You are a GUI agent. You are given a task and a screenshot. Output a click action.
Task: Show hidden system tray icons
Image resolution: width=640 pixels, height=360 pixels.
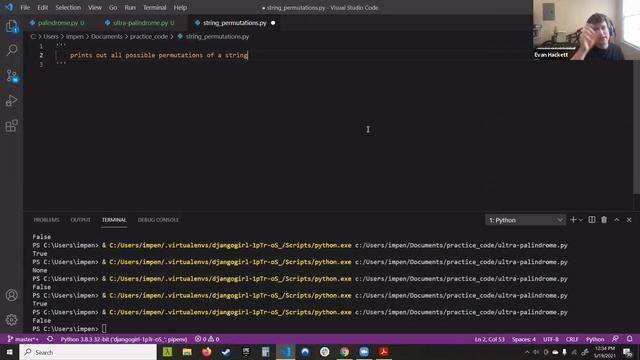pos(527,352)
